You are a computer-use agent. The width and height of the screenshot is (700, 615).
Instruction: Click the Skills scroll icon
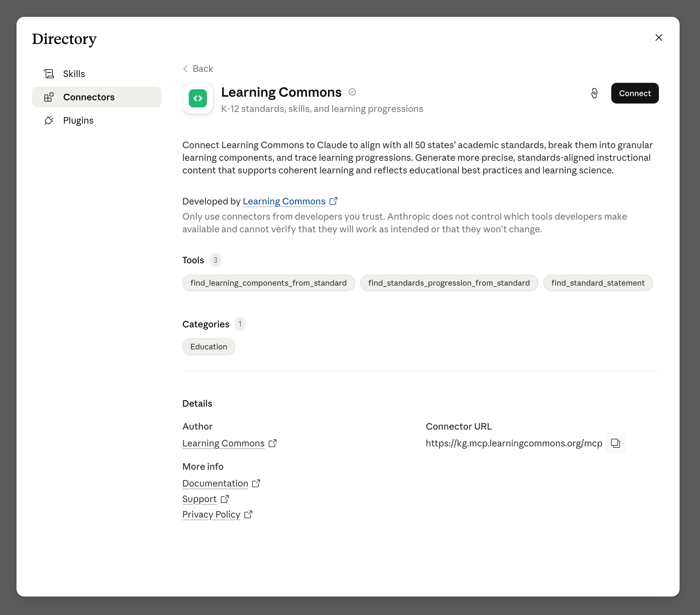[x=49, y=74]
